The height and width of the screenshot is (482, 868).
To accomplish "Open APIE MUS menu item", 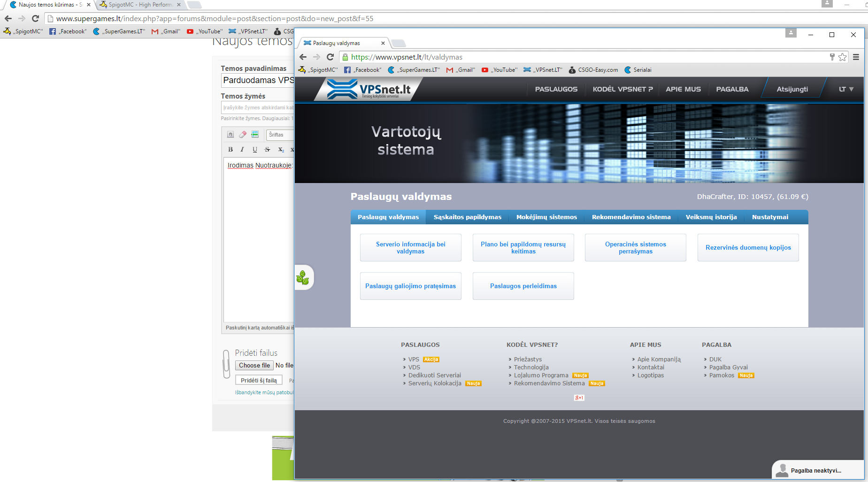I will [x=683, y=89].
